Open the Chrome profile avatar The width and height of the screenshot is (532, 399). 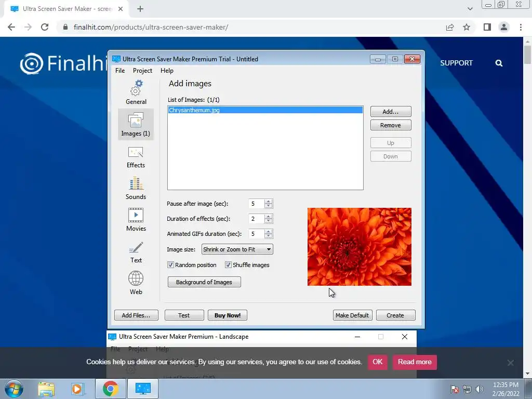[504, 27]
